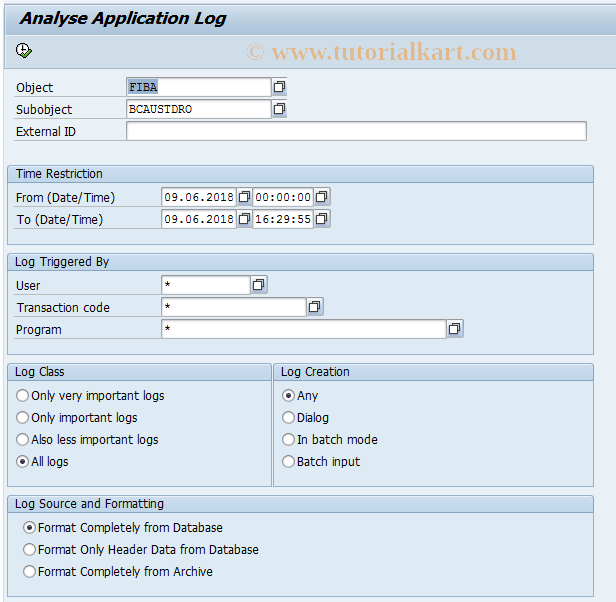Click the Object input field containing FIBA
Image resolution: width=616 pixels, height=602 pixels.
198,87
